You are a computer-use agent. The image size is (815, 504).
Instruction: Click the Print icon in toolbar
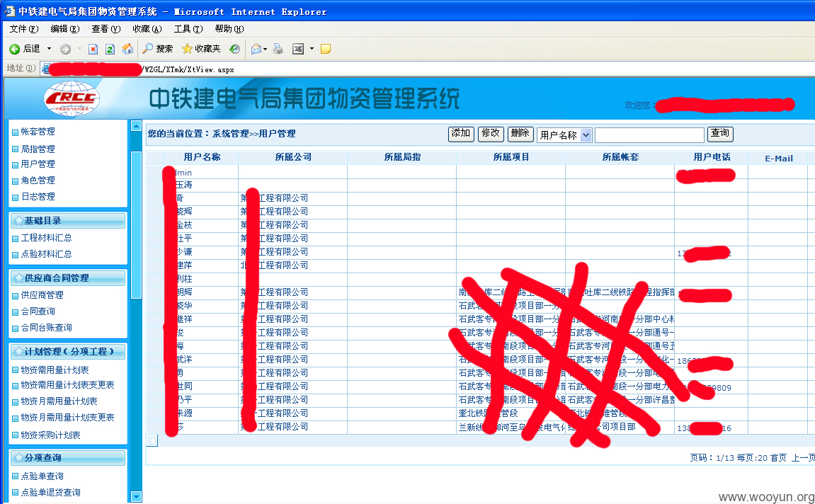pos(278,49)
